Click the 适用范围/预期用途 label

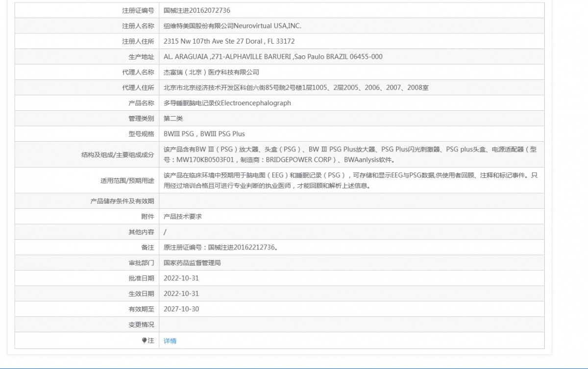pos(127,181)
